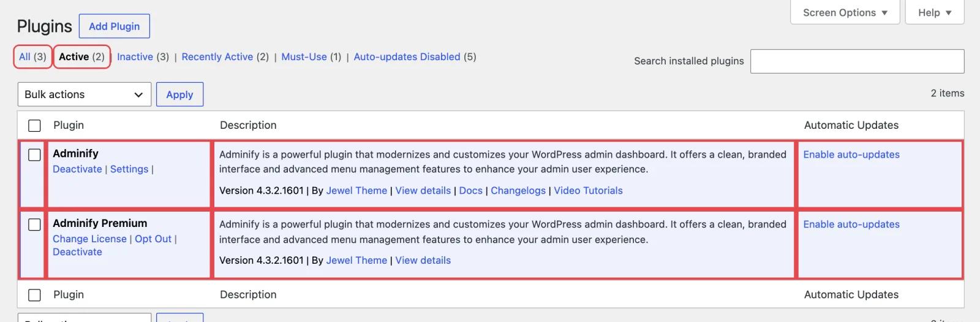
Task: Deactivate the Adminify plugin
Action: (77, 169)
